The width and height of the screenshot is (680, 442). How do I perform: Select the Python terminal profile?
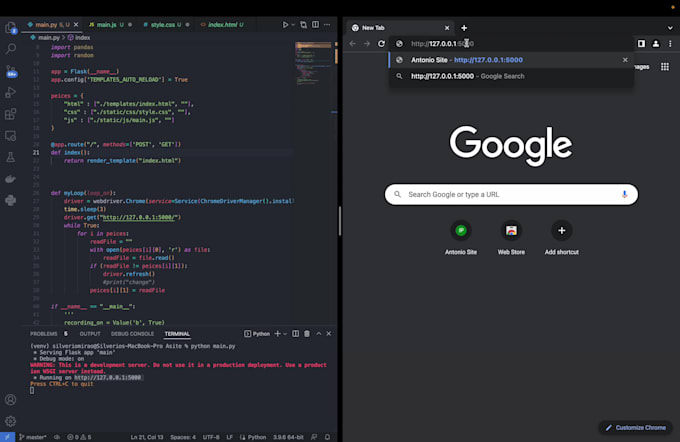tap(257, 334)
